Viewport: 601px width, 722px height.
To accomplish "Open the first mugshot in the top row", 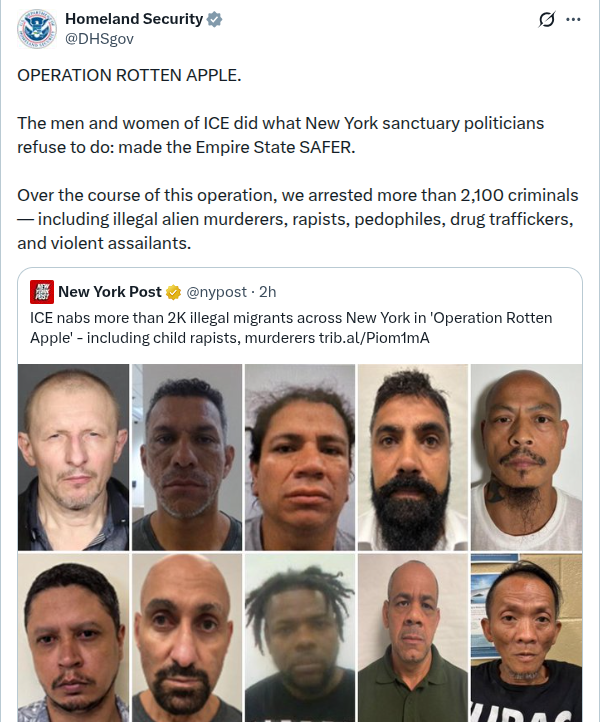I will click(x=74, y=457).
